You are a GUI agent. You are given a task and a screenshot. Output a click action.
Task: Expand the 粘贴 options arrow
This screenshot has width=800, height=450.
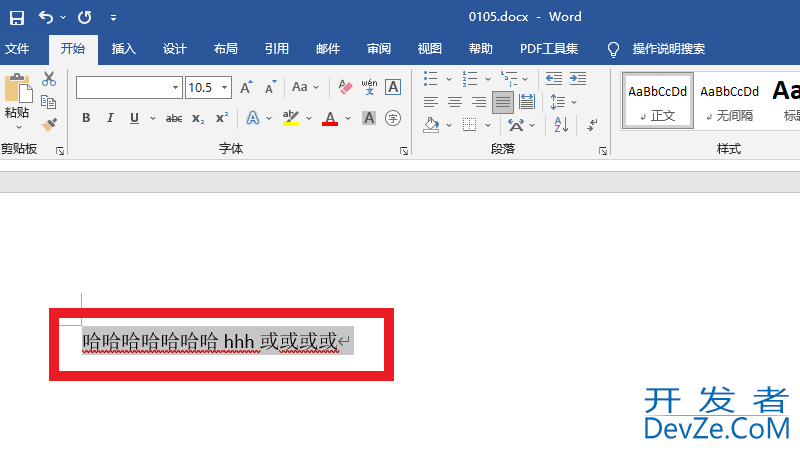point(19,128)
